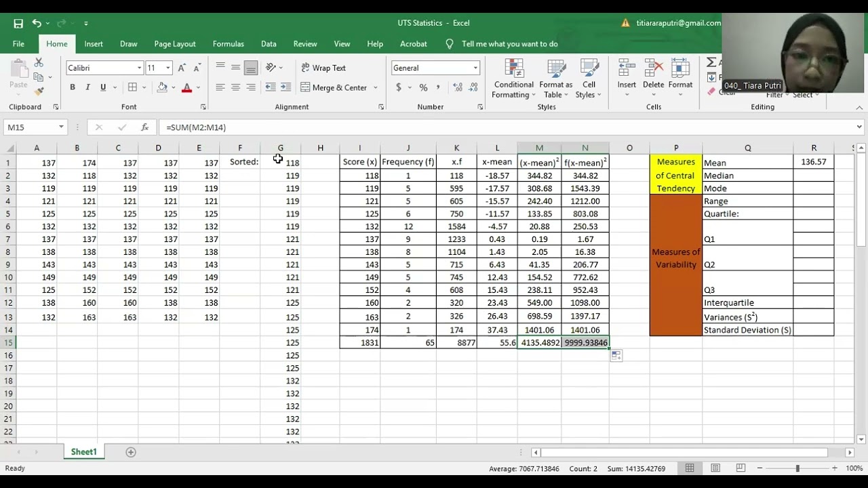The width and height of the screenshot is (868, 488).
Task: Click the Font Color red A swatch
Action: tap(186, 87)
